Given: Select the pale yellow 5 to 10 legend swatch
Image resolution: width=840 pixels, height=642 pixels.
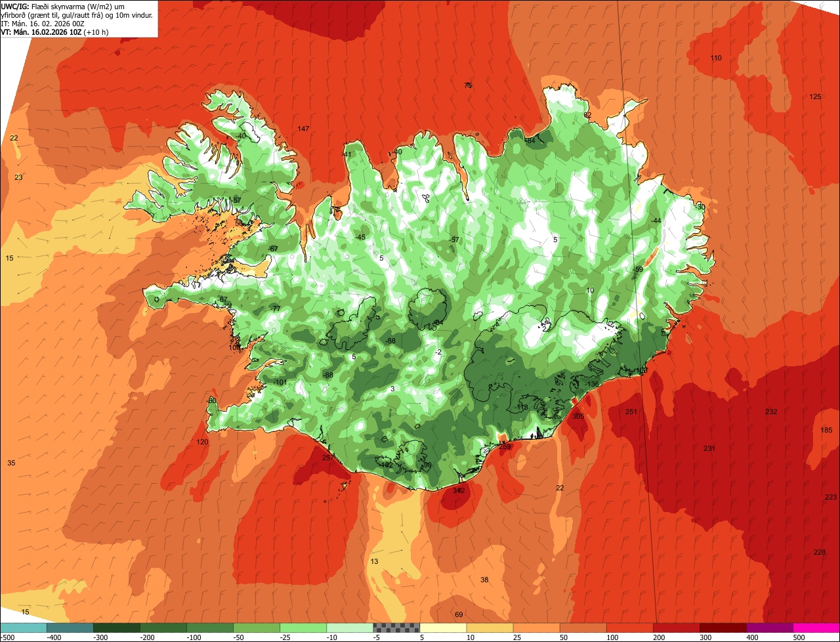Looking at the screenshot, I should (x=443, y=627).
